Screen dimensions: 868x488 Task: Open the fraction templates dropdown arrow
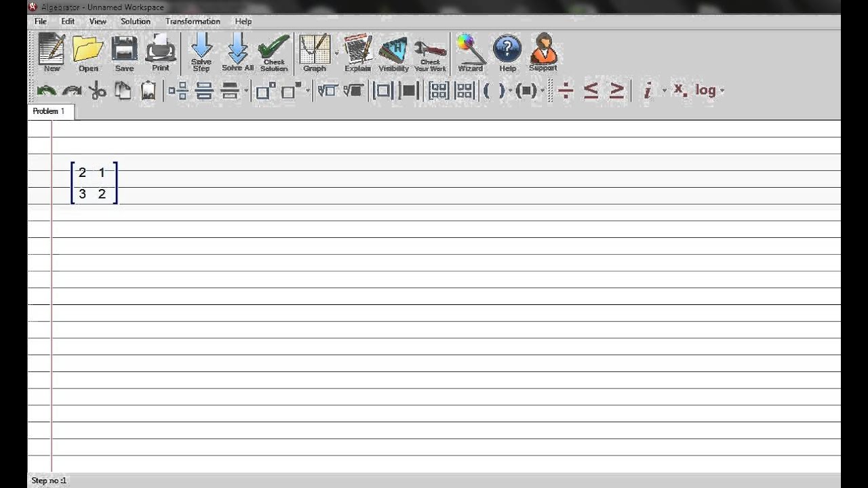point(246,91)
